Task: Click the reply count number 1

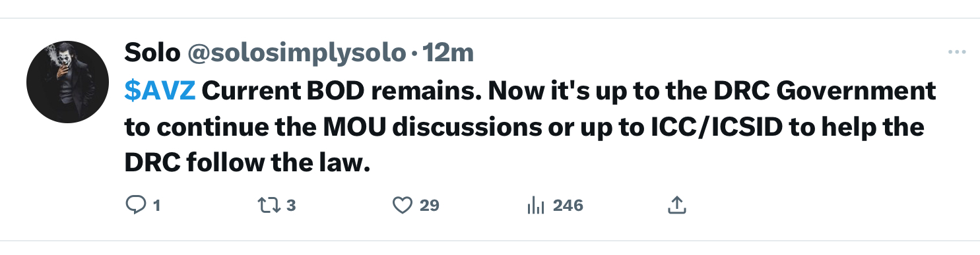Action: coord(156,206)
